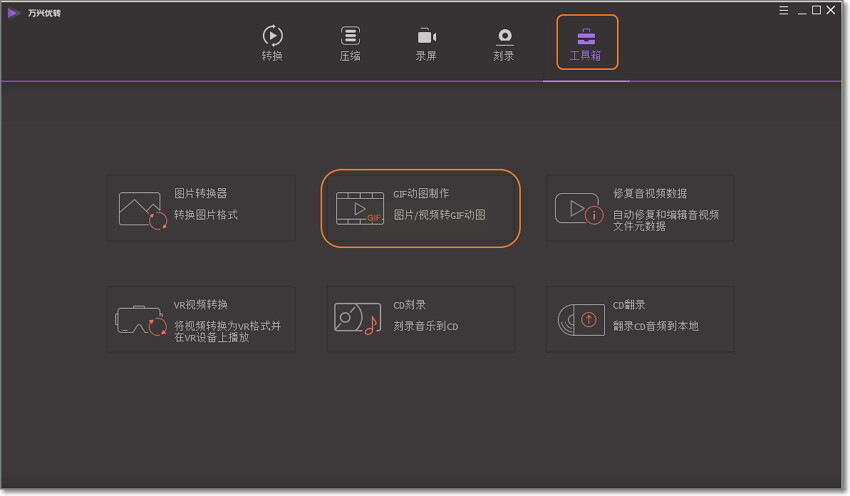850x496 pixels.
Task: Click the 万兴优转 title text
Action: 44,13
